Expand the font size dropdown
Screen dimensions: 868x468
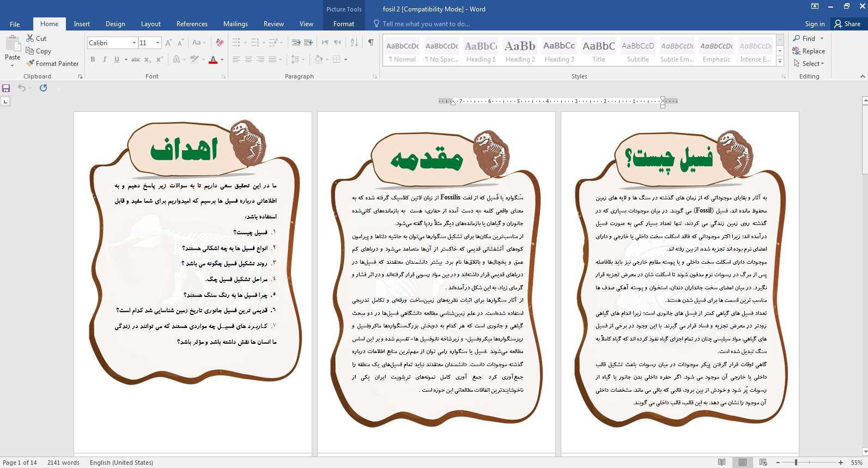157,43
